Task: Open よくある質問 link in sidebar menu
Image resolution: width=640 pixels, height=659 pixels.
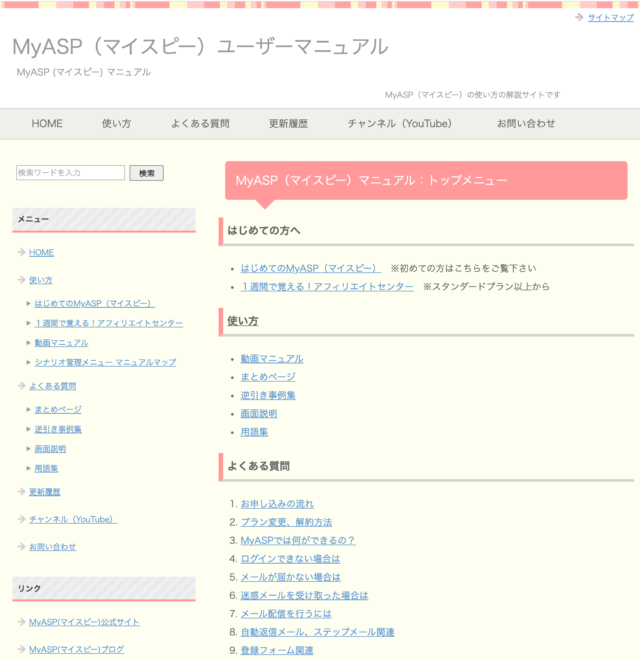Action: (53, 386)
